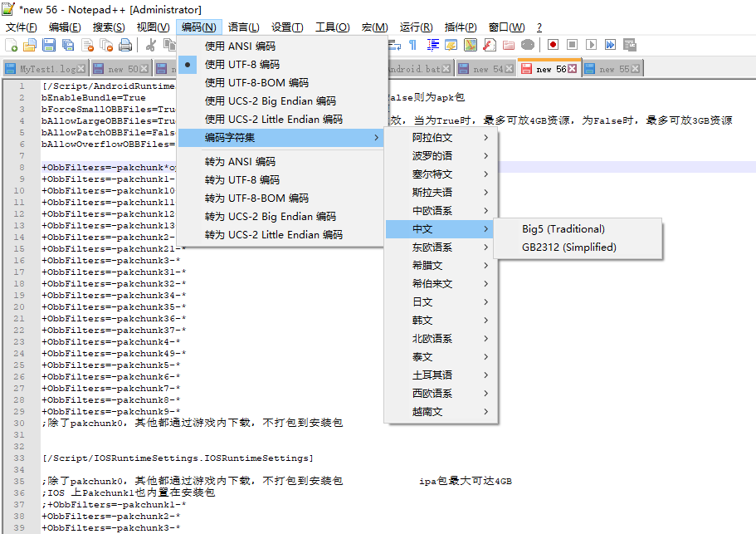Click the Close All toolbar icon
The height and width of the screenshot is (534, 756).
[x=106, y=45]
